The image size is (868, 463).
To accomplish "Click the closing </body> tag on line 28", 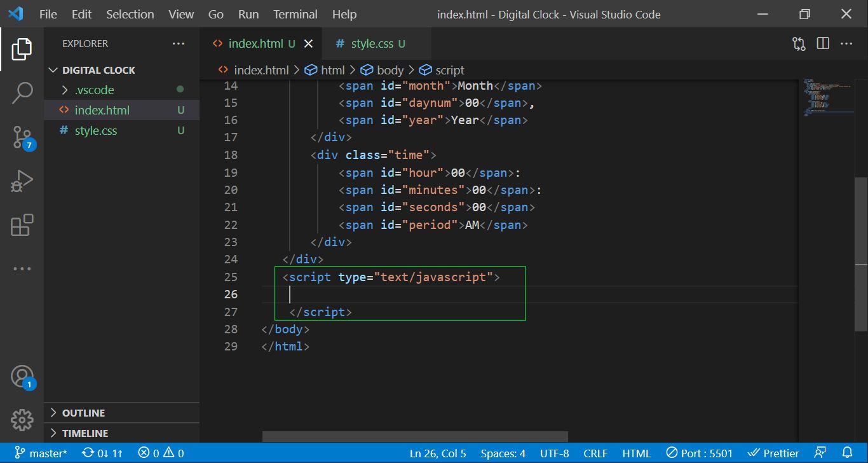I will [285, 329].
